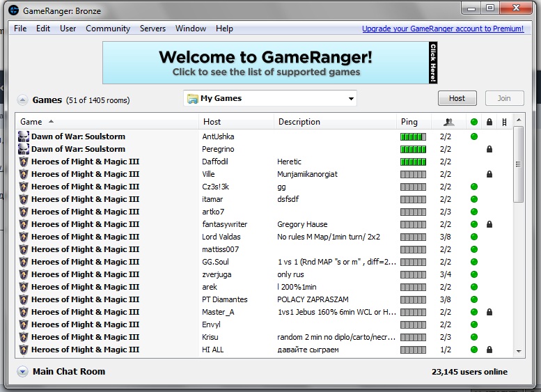541x392 pixels.
Task: Click the ping bar on AntUshka's row
Action: tap(413, 136)
